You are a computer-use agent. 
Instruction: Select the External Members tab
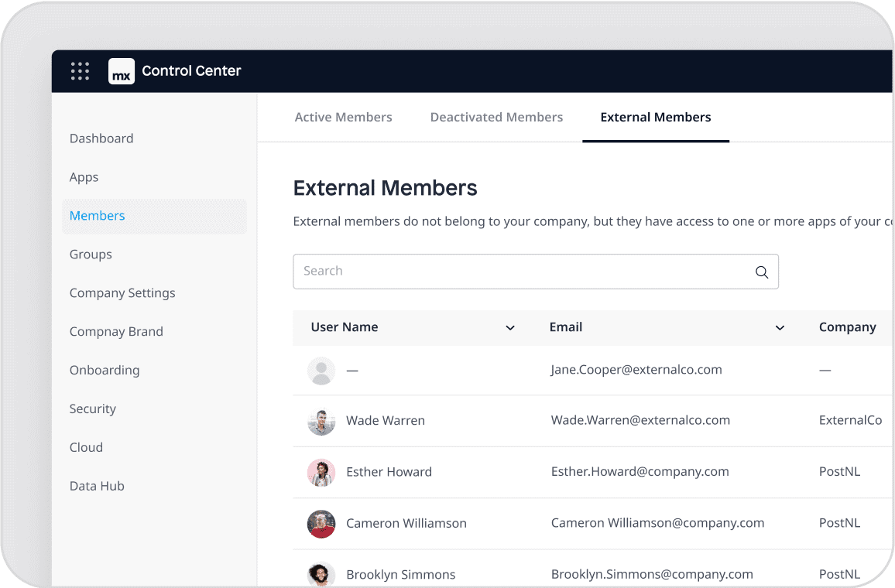[x=655, y=118]
